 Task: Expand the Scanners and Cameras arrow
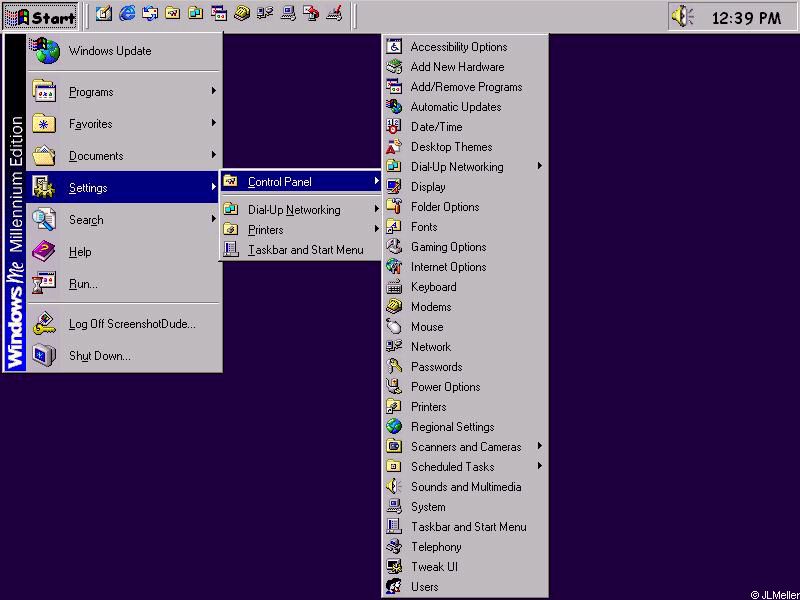540,446
